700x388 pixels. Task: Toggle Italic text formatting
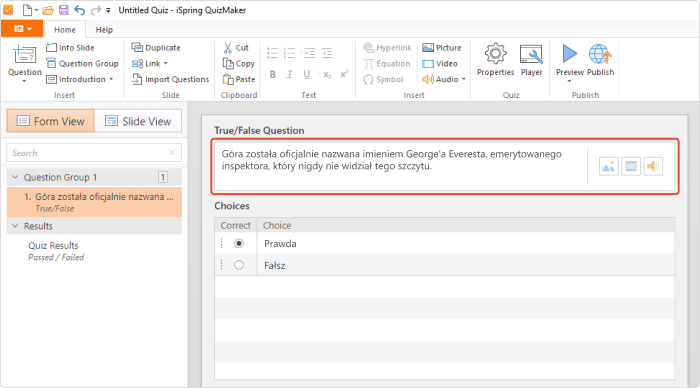tap(289, 74)
